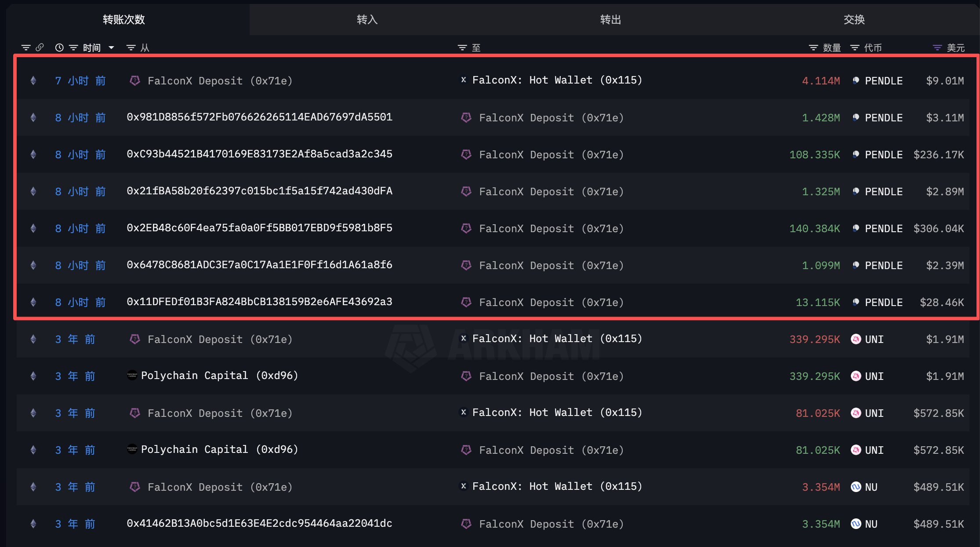Image resolution: width=980 pixels, height=547 pixels.
Task: Click the purple filter icon beside 美元
Action: coord(937,47)
